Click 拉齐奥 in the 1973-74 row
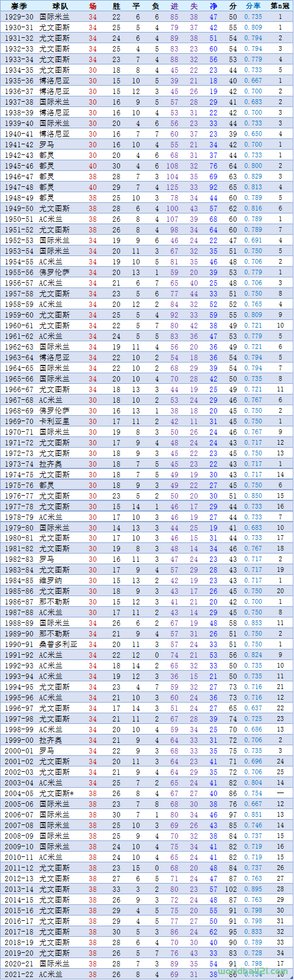 pos(51,464)
